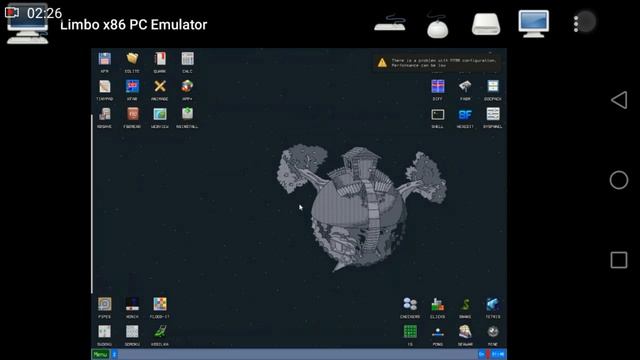The image size is (640, 360).
Task: Launch the FASM assembler icon
Action: tap(465, 87)
